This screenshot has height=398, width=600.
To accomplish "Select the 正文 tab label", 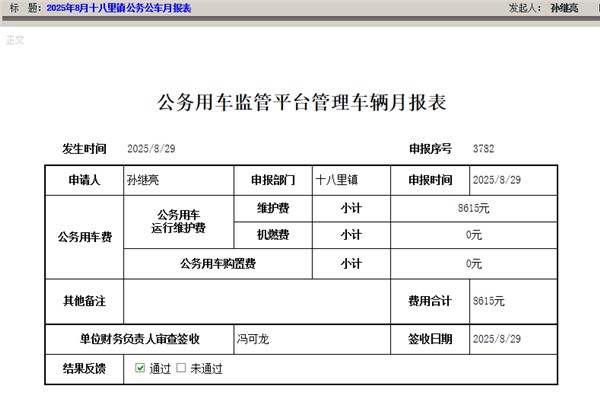I will (15, 40).
